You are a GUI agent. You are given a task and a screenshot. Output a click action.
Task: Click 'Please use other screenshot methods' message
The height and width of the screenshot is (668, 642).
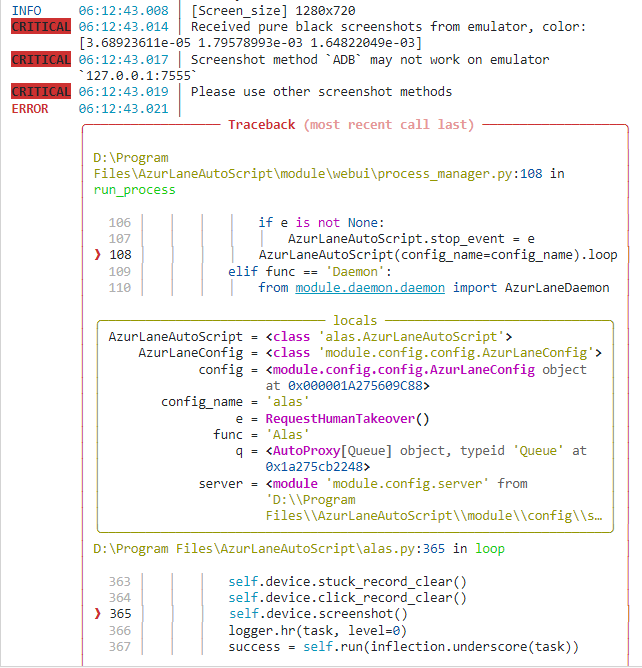321,92
